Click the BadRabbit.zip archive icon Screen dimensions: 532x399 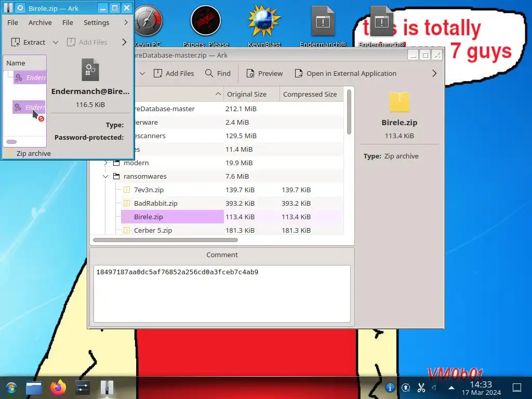point(127,203)
